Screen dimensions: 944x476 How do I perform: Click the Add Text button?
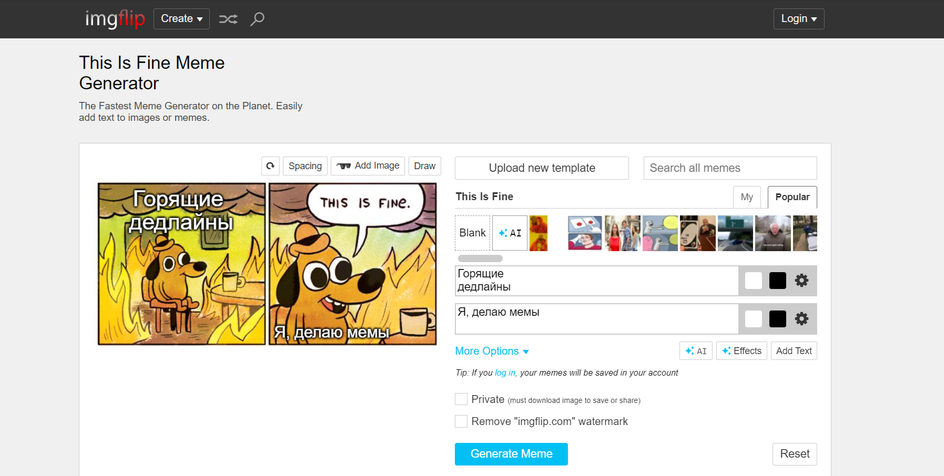(x=793, y=351)
